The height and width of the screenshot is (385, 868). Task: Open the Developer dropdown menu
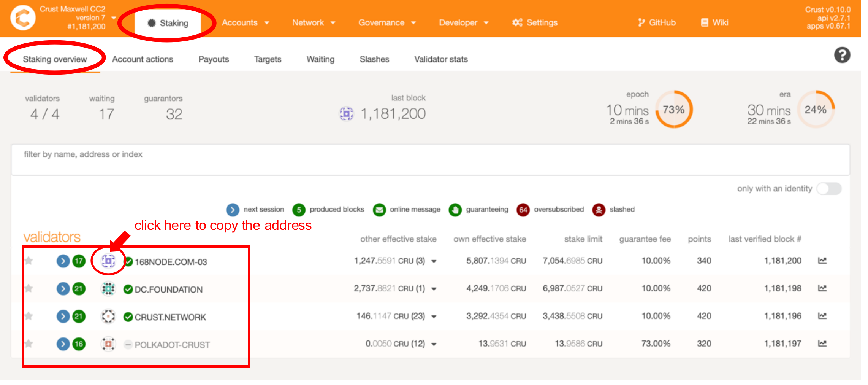(x=464, y=22)
